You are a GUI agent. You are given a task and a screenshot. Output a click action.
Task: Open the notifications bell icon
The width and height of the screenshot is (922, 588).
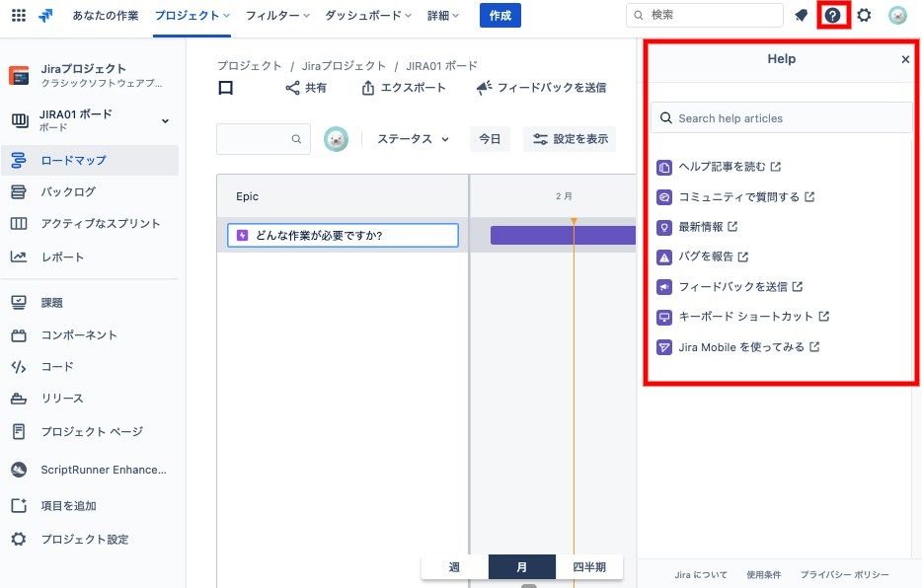801,15
